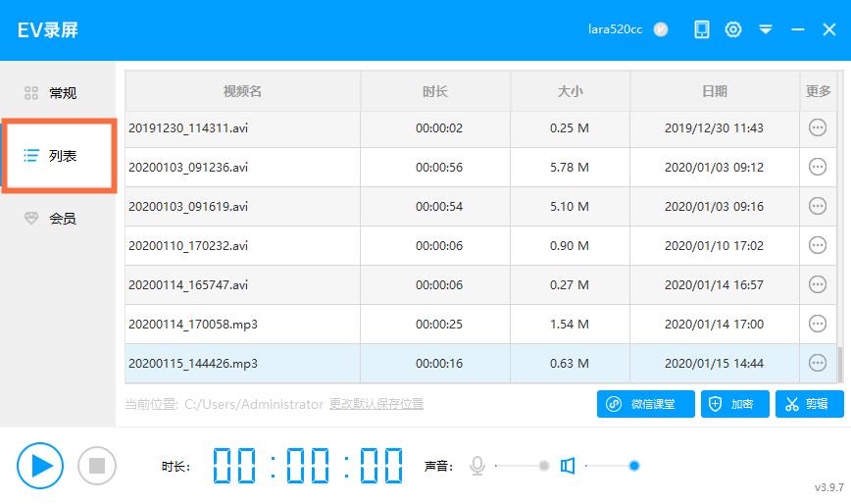The image size is (851, 504).
Task: Click the user status circle beside lara520cc
Action: coord(661,29)
